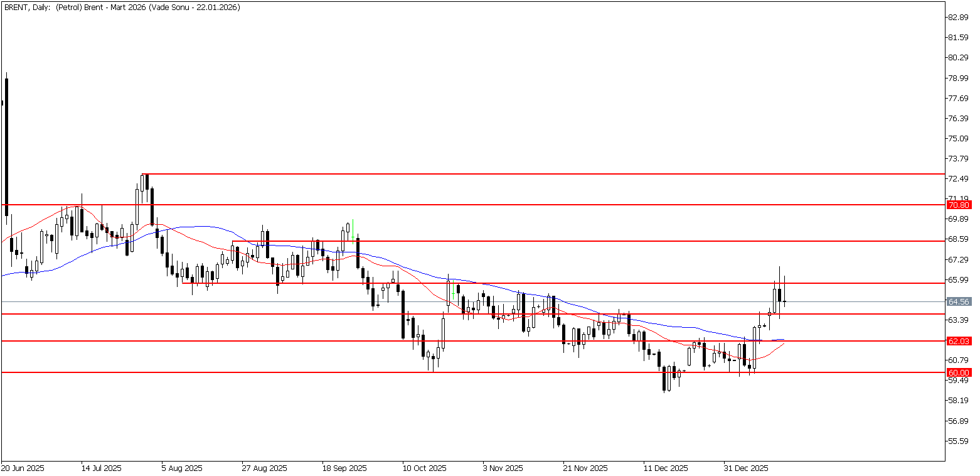Screen dimensions: 980x476
Task: Click the 60.79 price axis label
Action: [x=959, y=360]
